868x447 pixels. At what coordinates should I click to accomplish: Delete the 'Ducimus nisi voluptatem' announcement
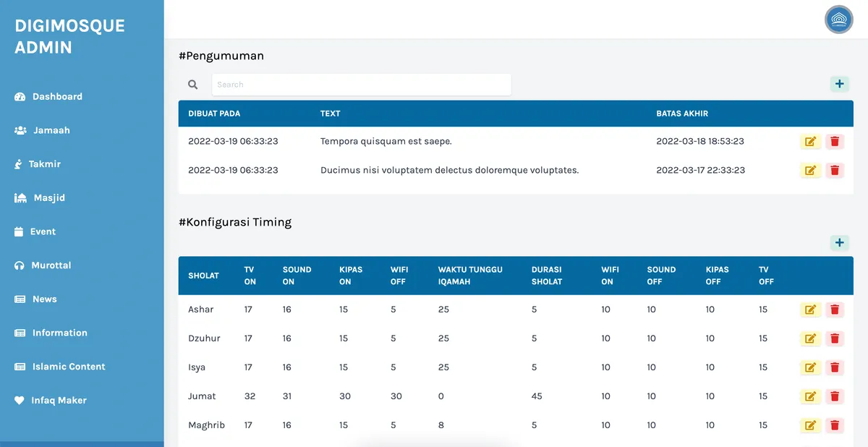[835, 171]
